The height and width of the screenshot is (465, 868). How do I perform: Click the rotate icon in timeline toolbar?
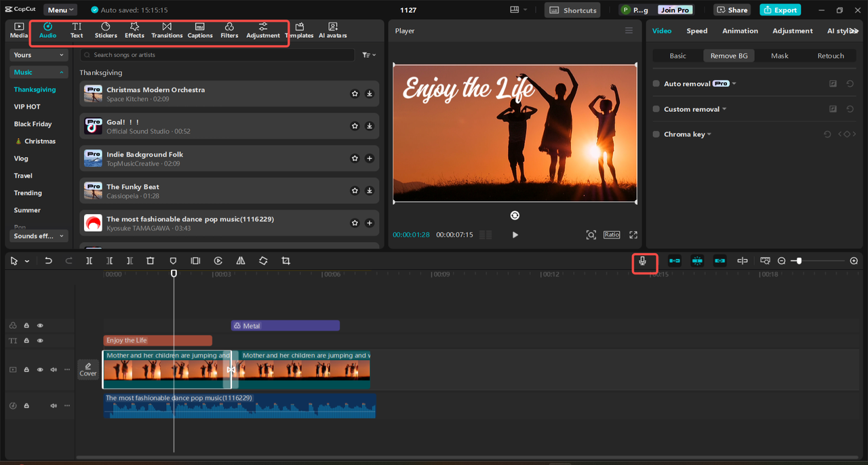[x=263, y=261]
